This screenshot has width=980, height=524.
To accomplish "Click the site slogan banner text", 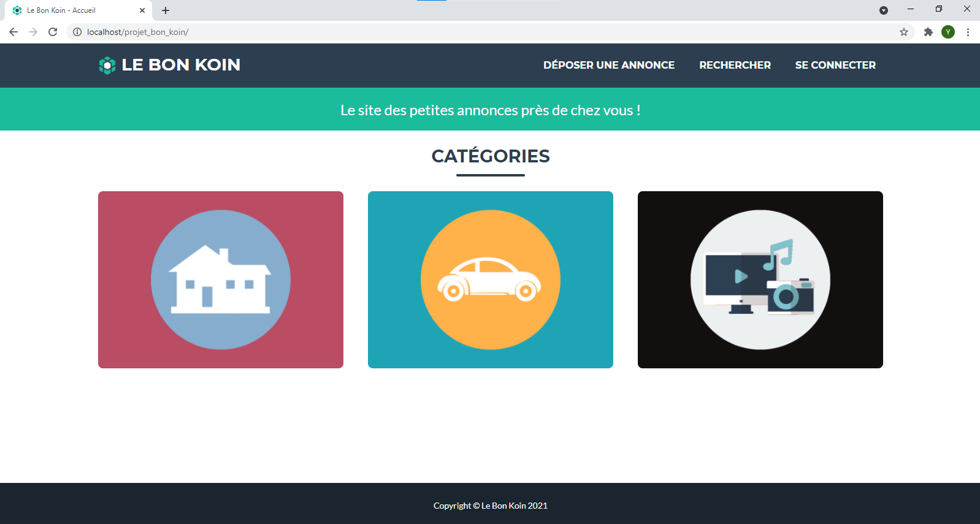I will 491,110.
